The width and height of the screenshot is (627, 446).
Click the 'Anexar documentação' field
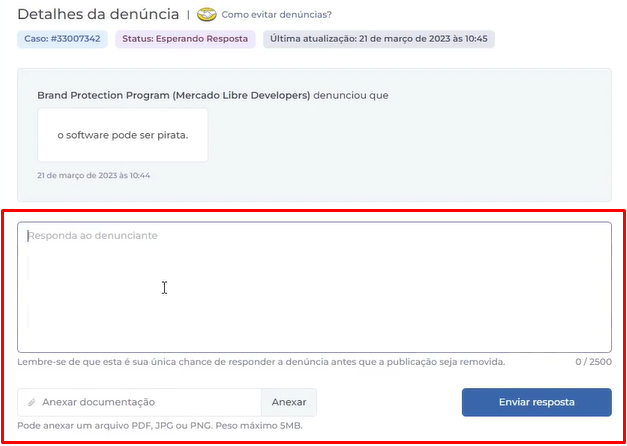[x=139, y=402]
